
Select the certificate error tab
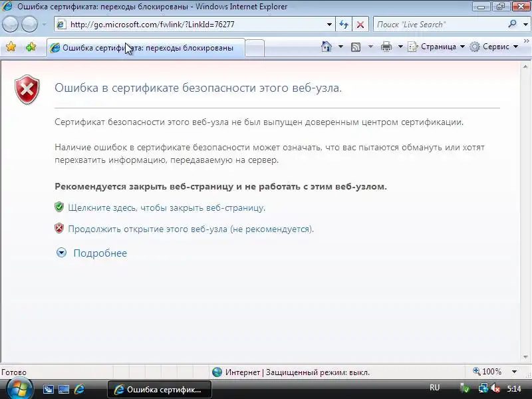click(x=146, y=48)
